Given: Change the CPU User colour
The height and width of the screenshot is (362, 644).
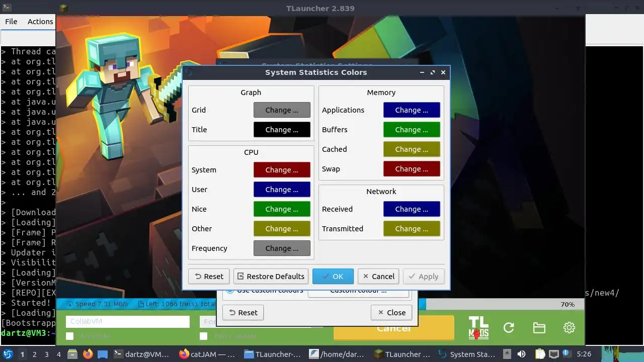Looking at the screenshot, I should [282, 190].
